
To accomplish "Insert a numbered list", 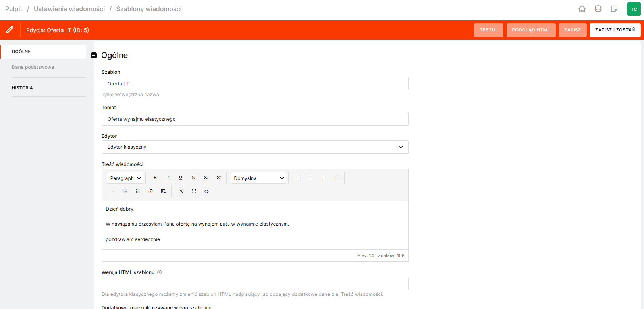I will tap(138, 191).
